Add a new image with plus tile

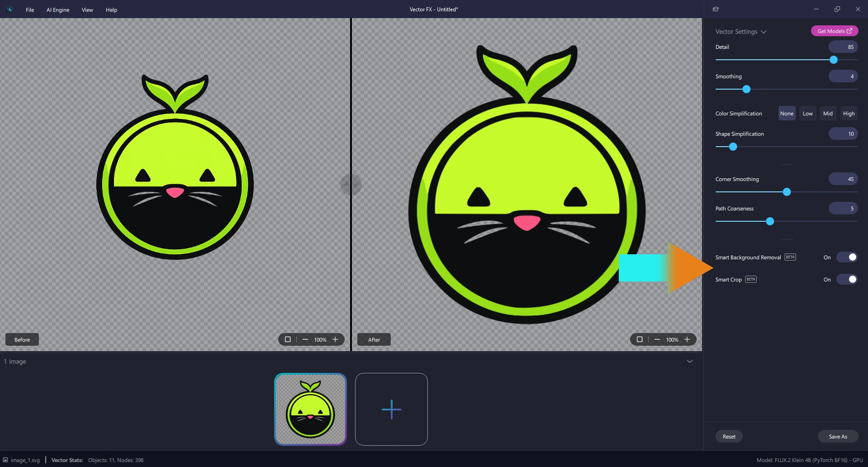pyautogui.click(x=391, y=409)
